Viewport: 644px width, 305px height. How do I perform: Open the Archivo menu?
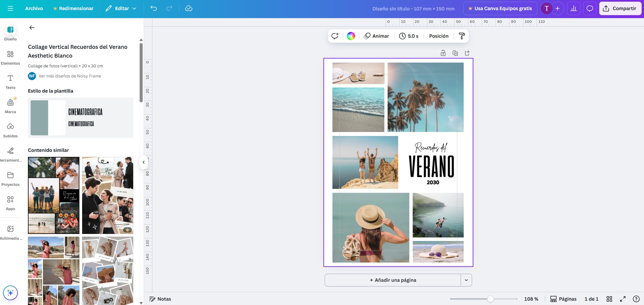(34, 8)
